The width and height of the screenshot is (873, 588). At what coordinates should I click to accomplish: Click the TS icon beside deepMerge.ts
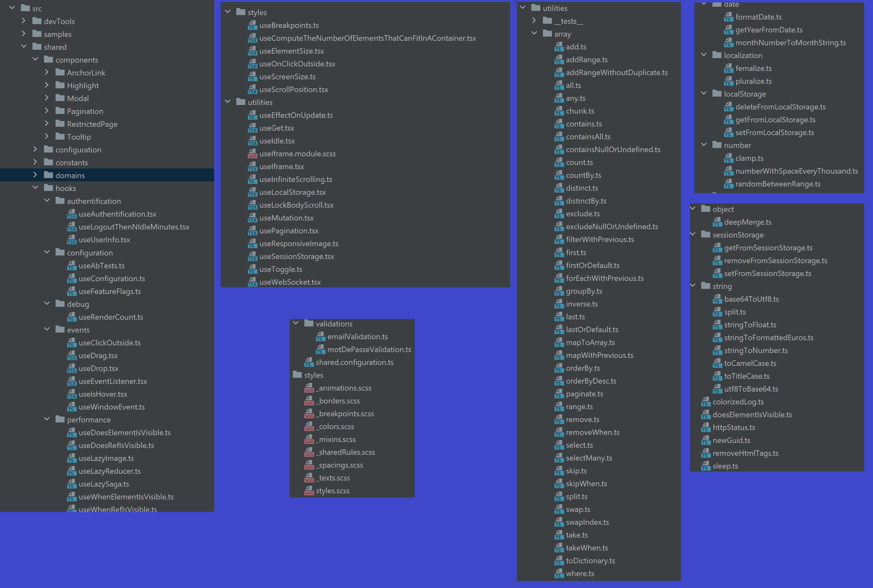point(717,222)
